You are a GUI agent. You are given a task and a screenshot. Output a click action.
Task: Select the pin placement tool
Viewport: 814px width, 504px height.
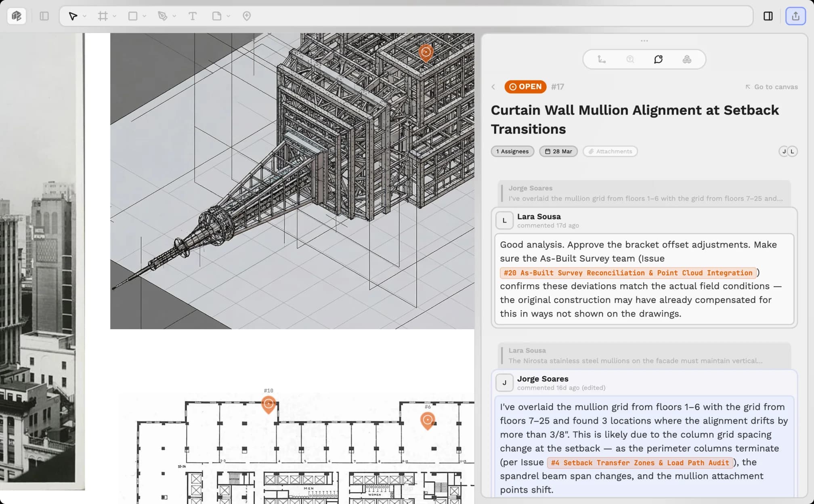pyautogui.click(x=246, y=16)
